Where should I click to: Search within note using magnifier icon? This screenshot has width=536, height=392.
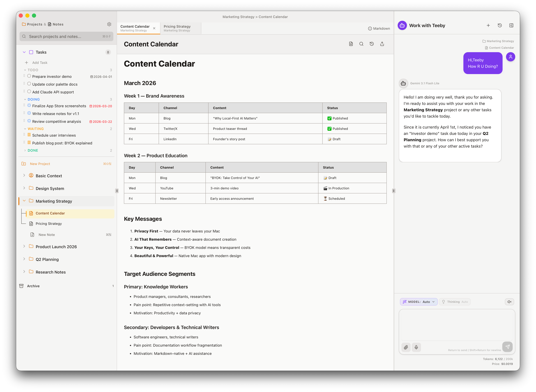point(361,44)
